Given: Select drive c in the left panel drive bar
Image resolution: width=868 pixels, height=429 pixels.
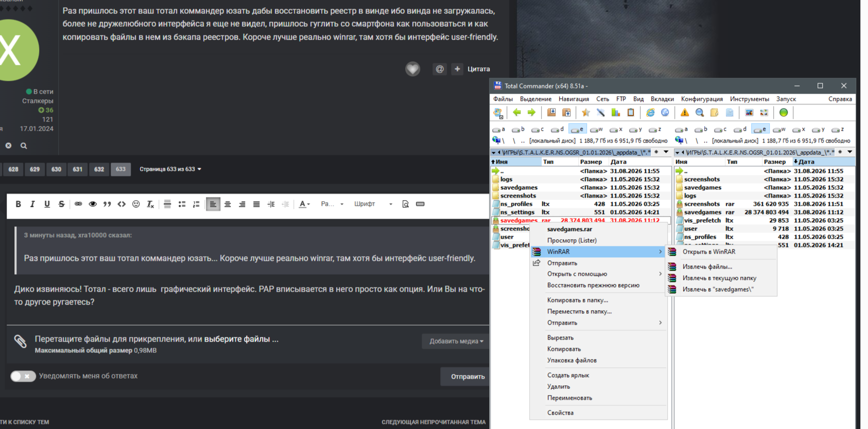Looking at the screenshot, I should [538, 130].
